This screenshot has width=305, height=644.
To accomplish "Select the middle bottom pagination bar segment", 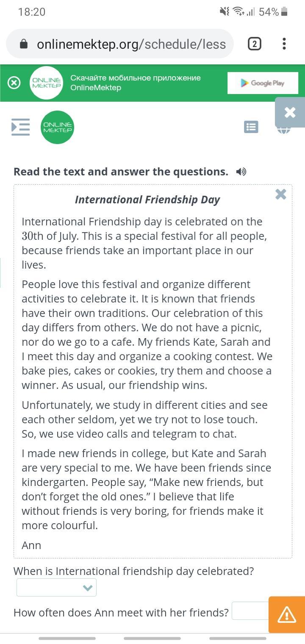I will 152,638.
